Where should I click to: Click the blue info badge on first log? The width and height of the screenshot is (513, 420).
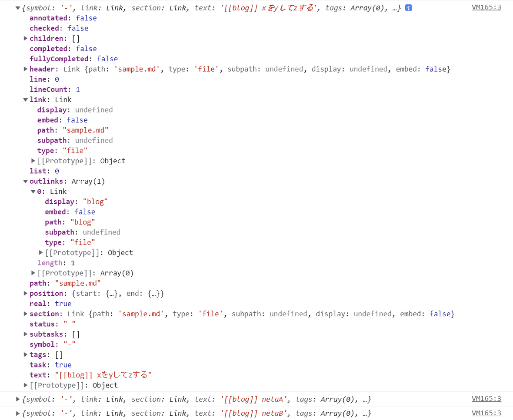tap(408, 7)
